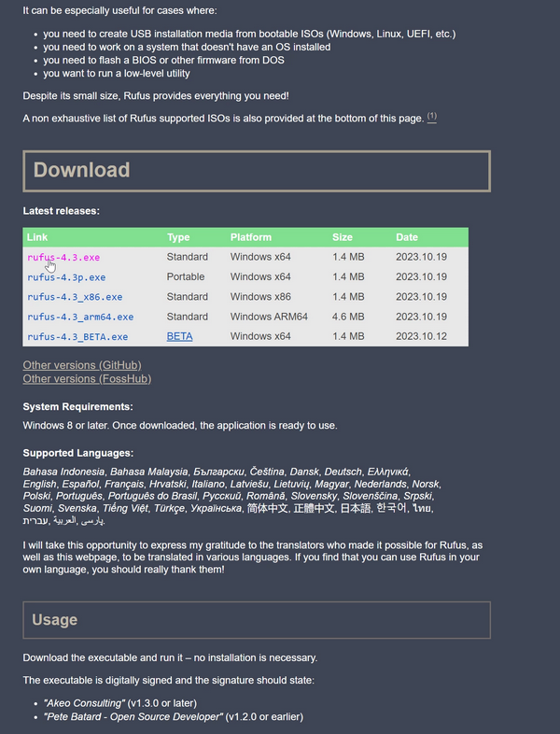The image size is (560, 734).
Task: Select 한국어 from the languages
Action: pyautogui.click(x=391, y=508)
